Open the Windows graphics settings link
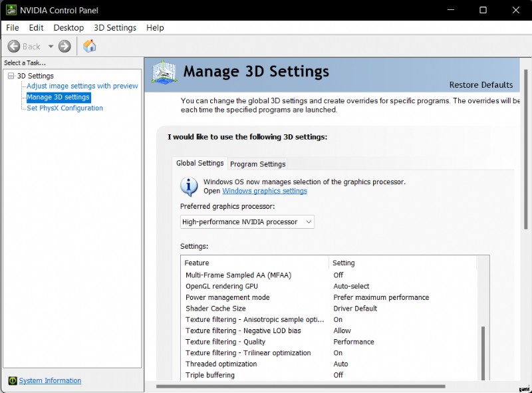 pos(265,191)
